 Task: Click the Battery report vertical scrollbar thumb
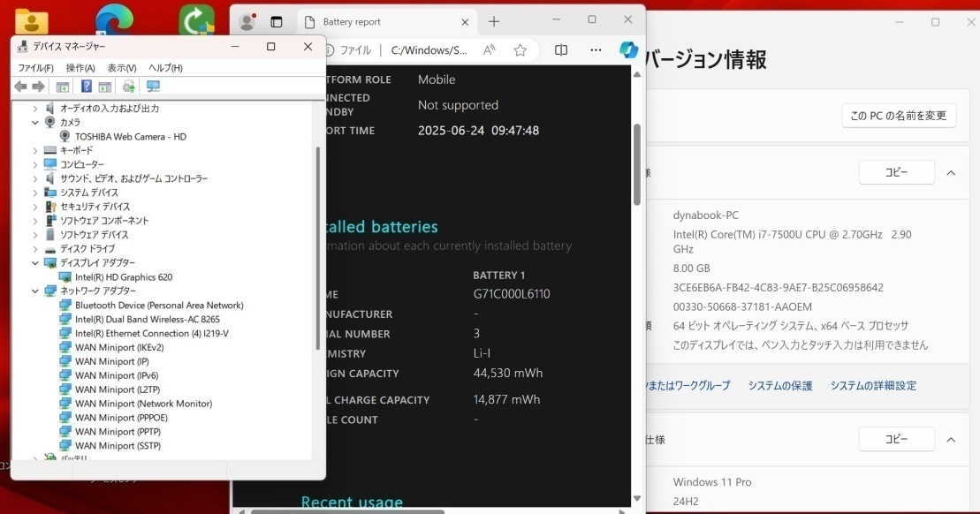pos(637,164)
